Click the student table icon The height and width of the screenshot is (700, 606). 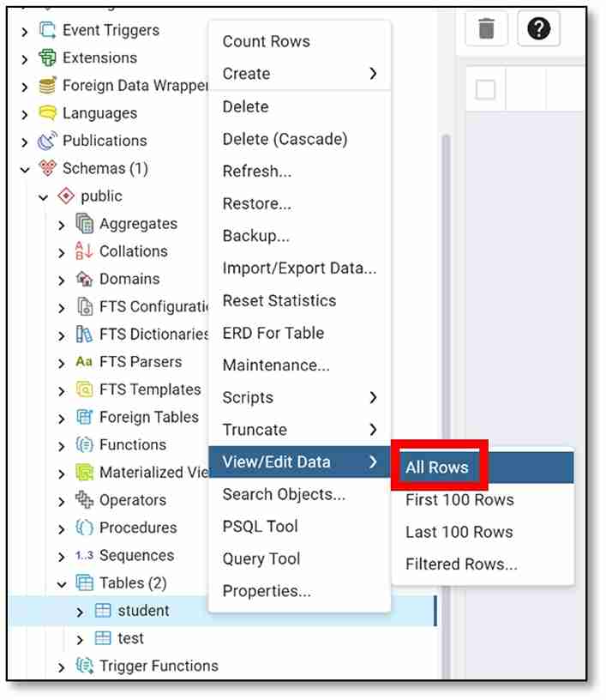coord(103,610)
